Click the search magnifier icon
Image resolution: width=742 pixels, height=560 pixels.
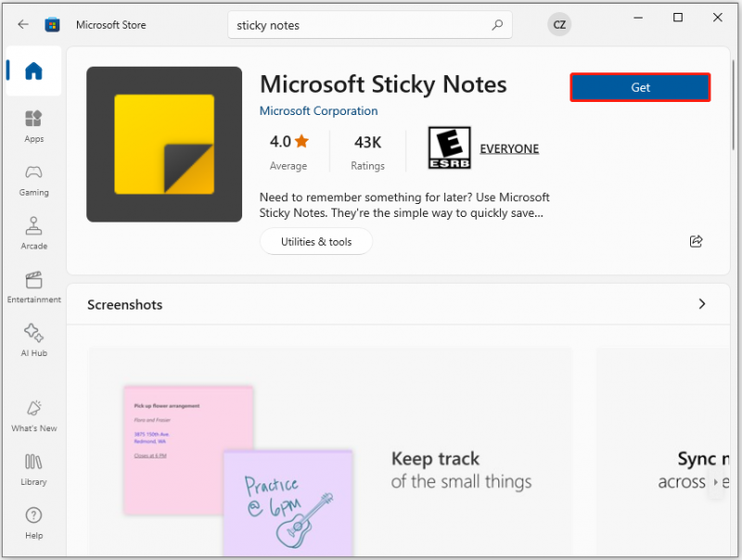pyautogui.click(x=497, y=25)
